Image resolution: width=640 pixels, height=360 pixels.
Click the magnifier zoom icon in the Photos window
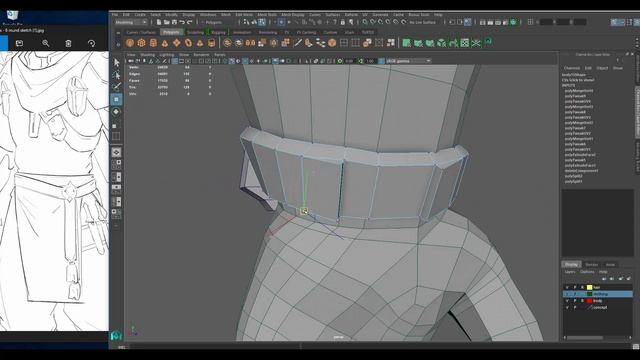click(45, 43)
